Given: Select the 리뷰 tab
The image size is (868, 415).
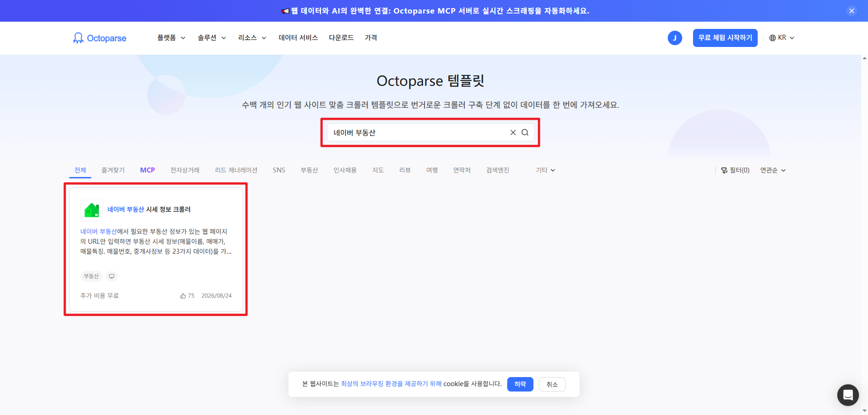Looking at the screenshot, I should pos(405,170).
